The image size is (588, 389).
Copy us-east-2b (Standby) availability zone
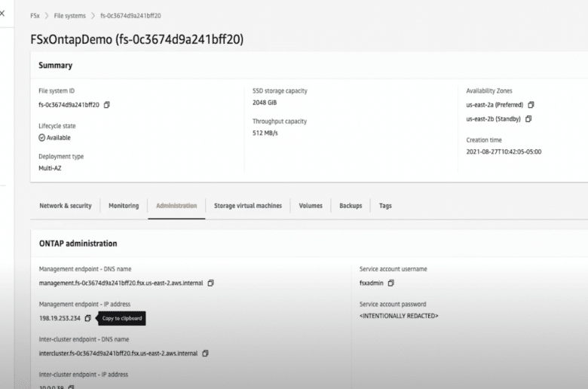tap(528, 119)
